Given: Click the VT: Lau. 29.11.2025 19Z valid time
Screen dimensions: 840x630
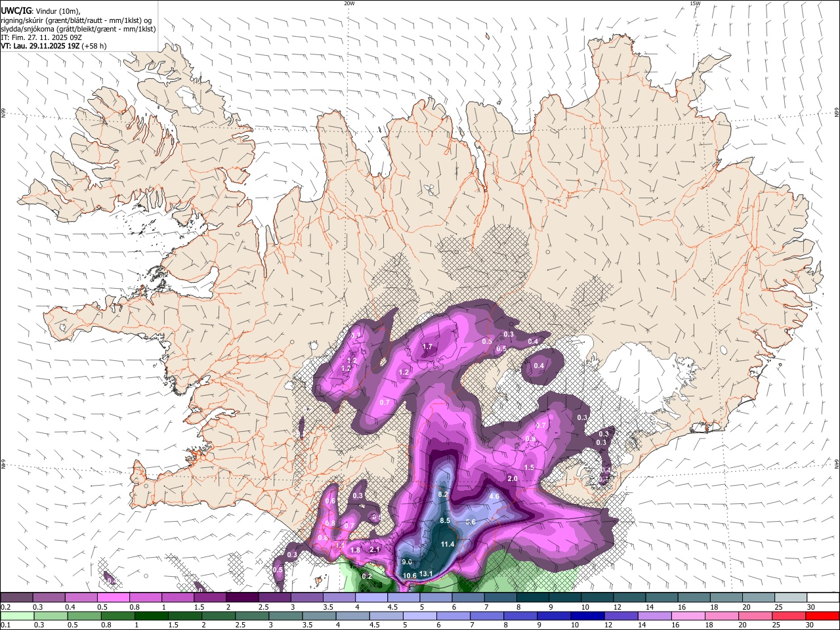Looking at the screenshot, I should click(40, 46).
